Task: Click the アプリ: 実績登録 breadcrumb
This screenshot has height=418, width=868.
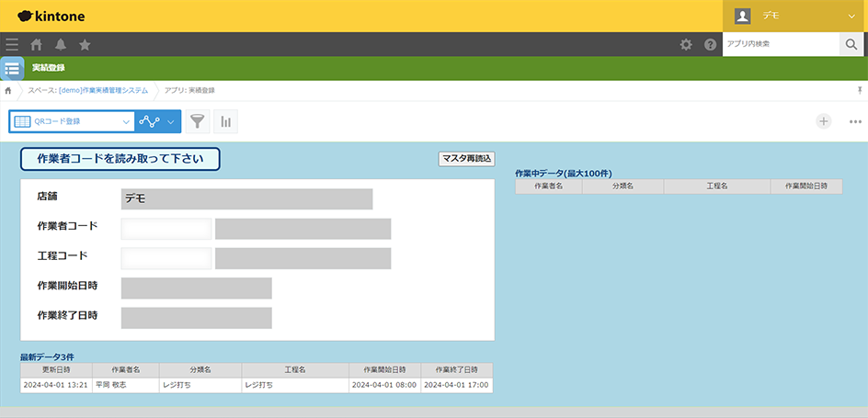Action: pos(188,90)
